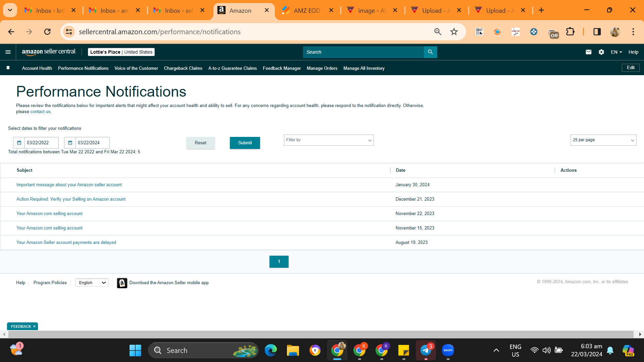Viewport: 644px width, 362px height.
Task: Open the start date calendar picker
Action: [x=19, y=143]
